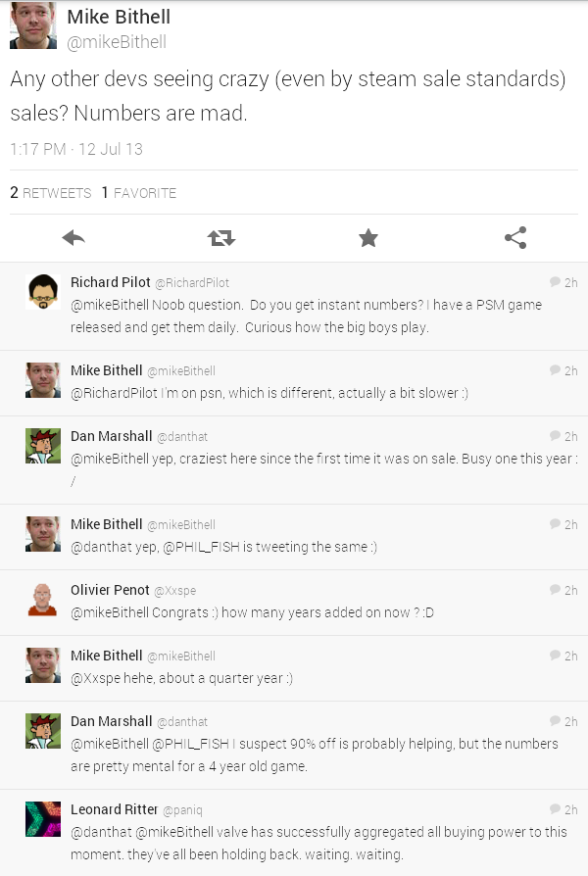Open the share icon menu

(x=514, y=237)
